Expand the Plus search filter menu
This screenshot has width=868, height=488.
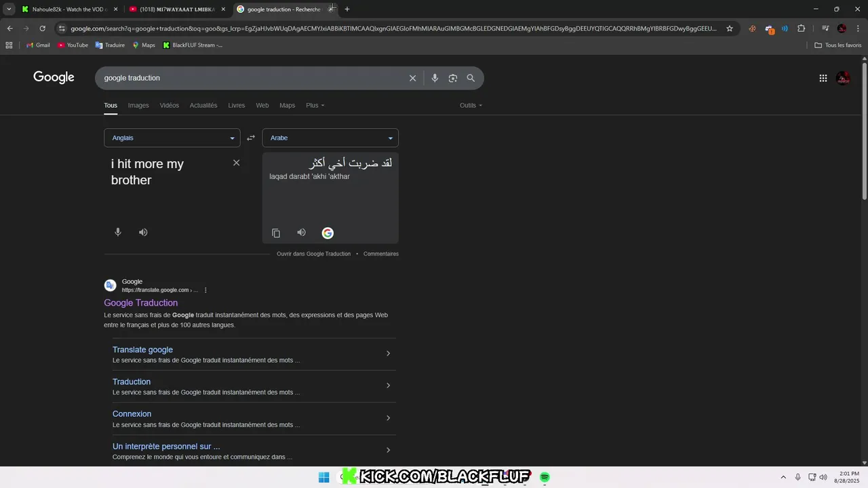[x=315, y=105]
